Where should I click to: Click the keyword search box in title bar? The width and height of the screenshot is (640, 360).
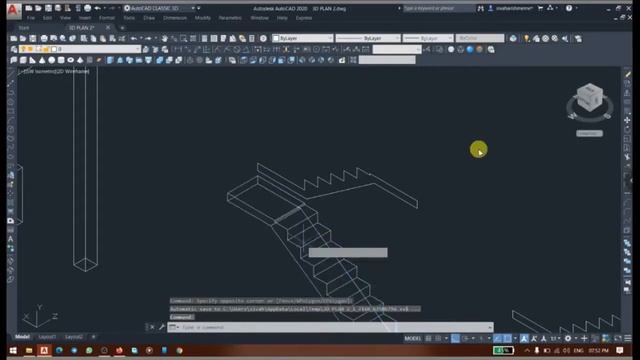(x=439, y=8)
